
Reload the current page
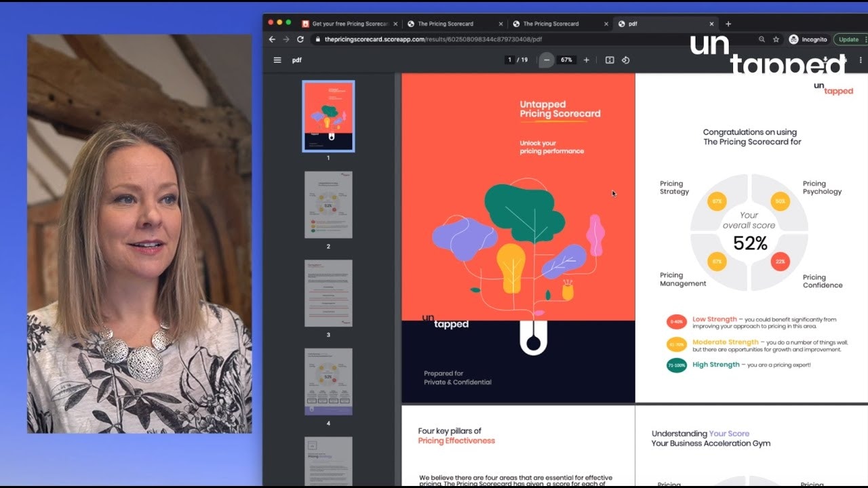point(300,39)
